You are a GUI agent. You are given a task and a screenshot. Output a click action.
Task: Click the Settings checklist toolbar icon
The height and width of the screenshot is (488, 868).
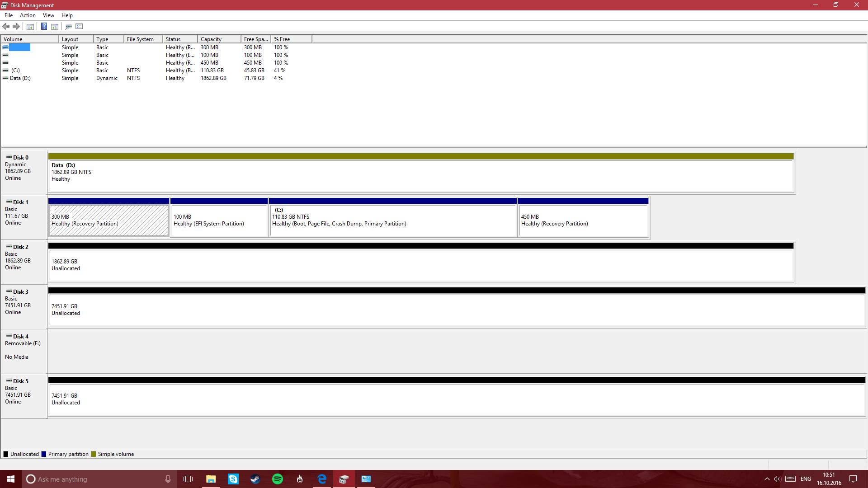(x=79, y=27)
